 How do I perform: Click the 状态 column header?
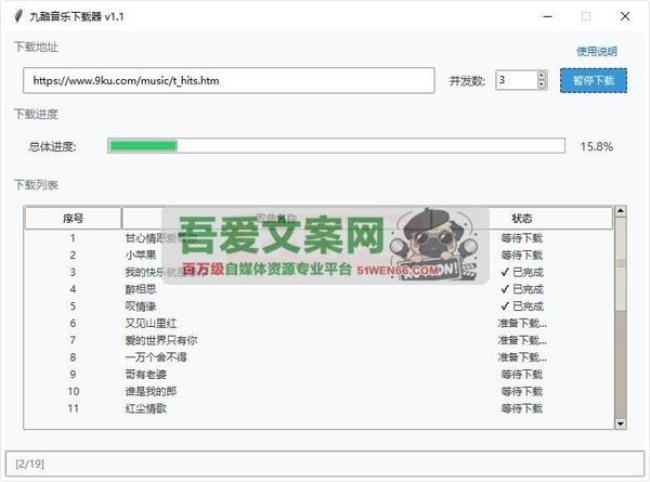coord(521,218)
